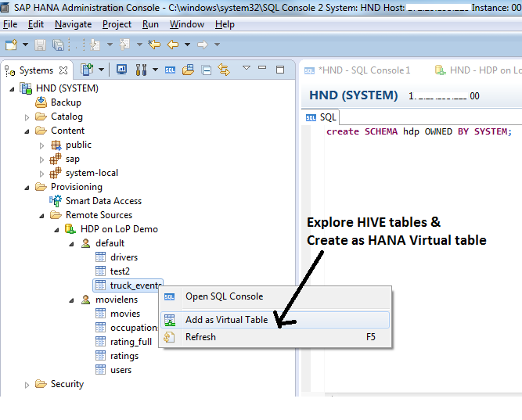
Task: Collapse the Remote Sources folder
Action: (41, 216)
